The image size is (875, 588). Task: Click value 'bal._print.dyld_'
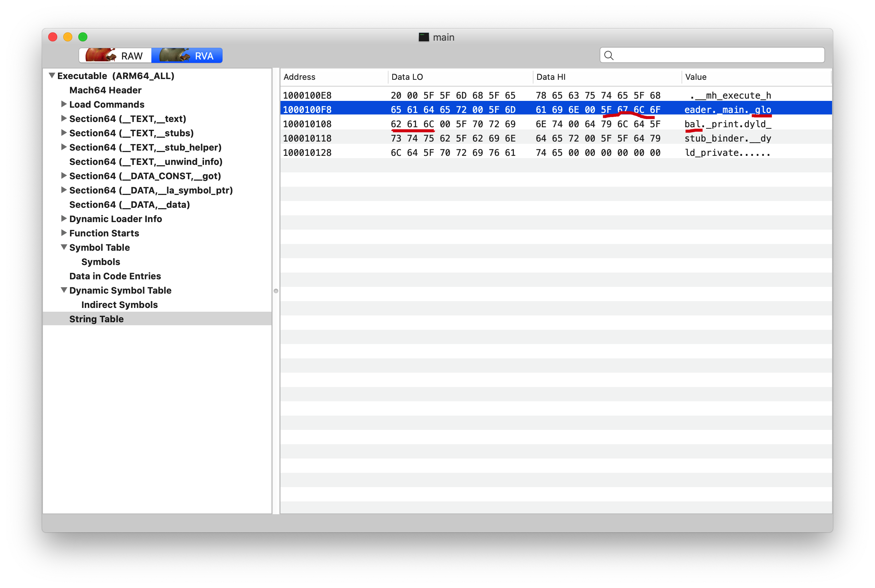(728, 124)
